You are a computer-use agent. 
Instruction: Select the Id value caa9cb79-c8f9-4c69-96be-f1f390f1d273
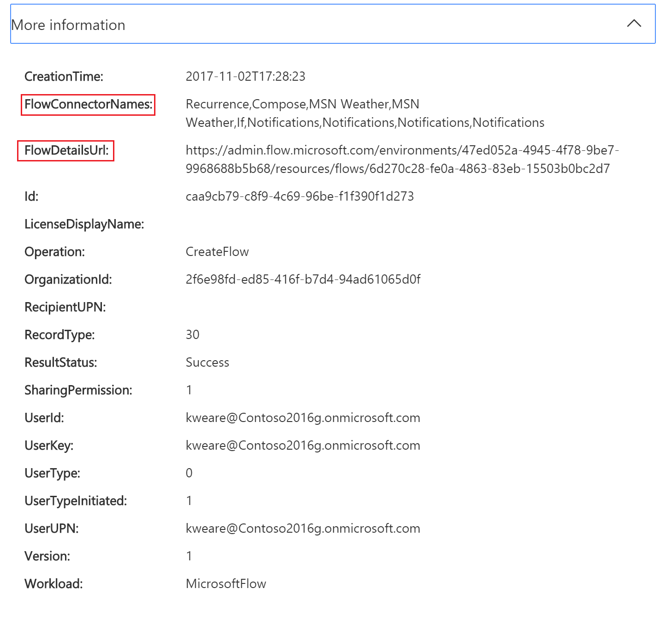click(x=299, y=196)
